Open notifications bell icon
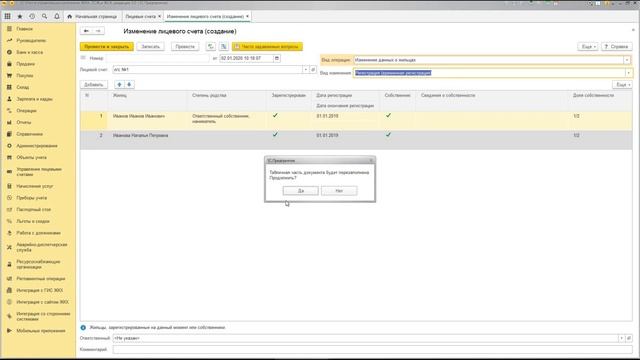 pyautogui.click(x=57, y=16)
